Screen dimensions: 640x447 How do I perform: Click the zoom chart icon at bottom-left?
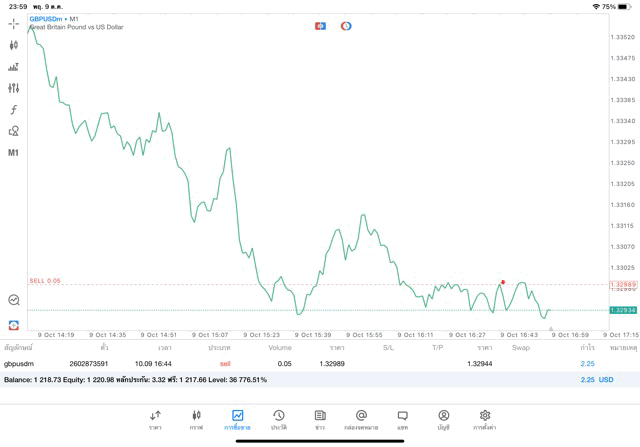(x=13, y=300)
